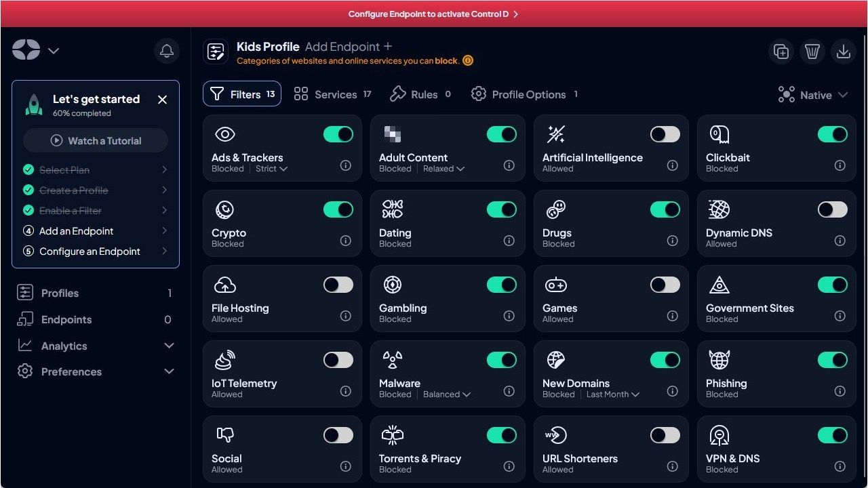Toggle the Crypto filter off

click(338, 209)
